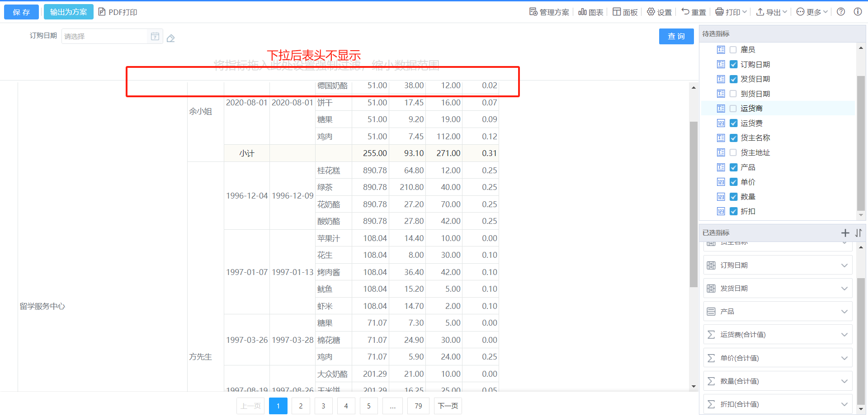Open the 更多 menu
The height and width of the screenshot is (417, 868).
(812, 12)
